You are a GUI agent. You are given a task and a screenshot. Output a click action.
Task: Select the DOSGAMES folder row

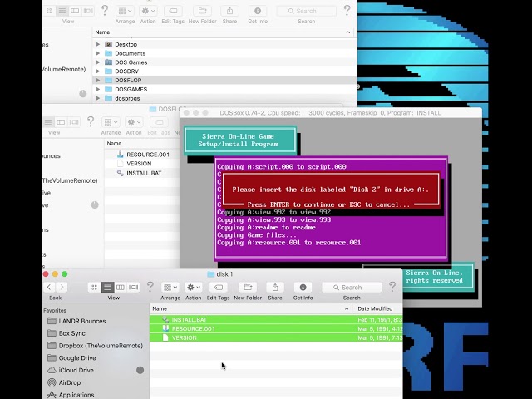[x=224, y=89]
